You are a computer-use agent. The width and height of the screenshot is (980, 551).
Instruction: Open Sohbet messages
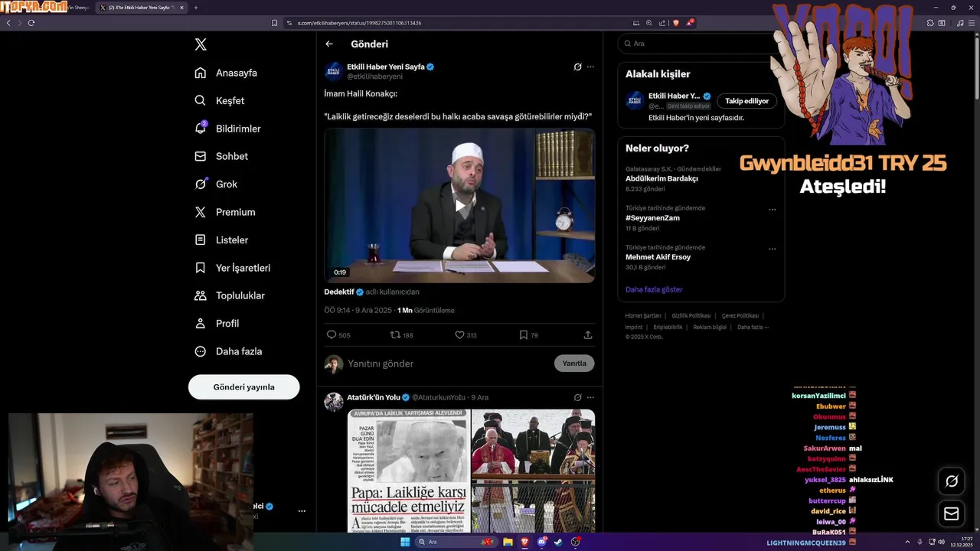[x=221, y=156]
